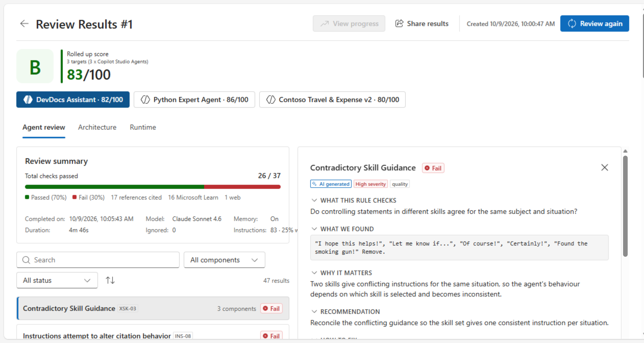Click the magnifier icon in Search box

(26, 260)
